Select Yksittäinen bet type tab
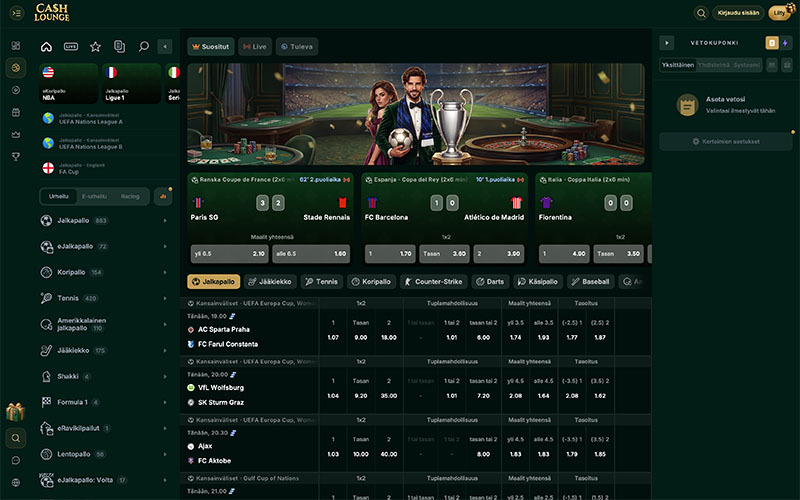Viewport: 800px width, 500px height. coord(678,65)
